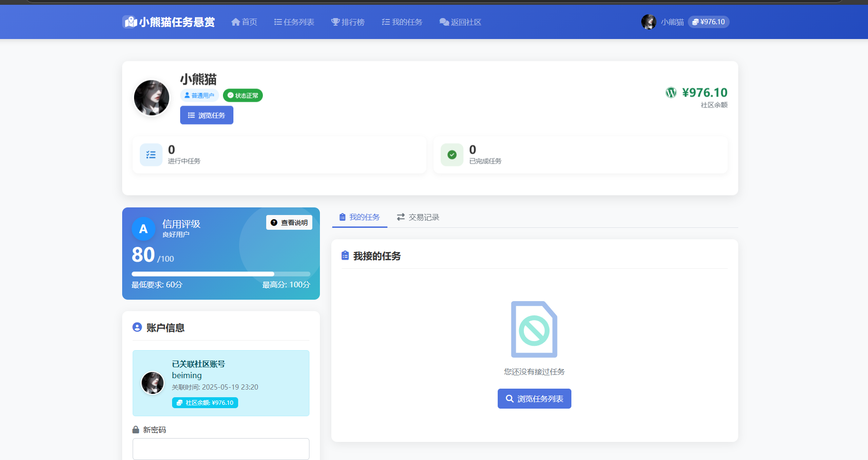Click the green 已完成任务 checkmark icon
This screenshot has height=460, width=868.
pyautogui.click(x=452, y=155)
